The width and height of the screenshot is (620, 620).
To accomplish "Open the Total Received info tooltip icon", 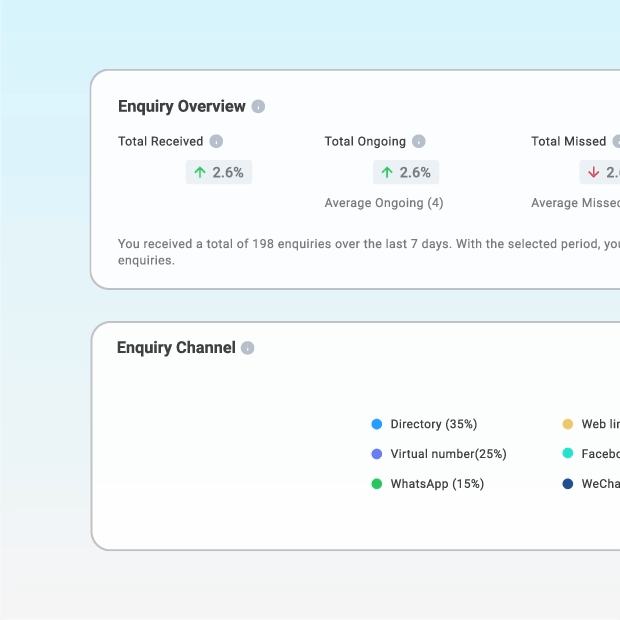I will click(x=216, y=141).
